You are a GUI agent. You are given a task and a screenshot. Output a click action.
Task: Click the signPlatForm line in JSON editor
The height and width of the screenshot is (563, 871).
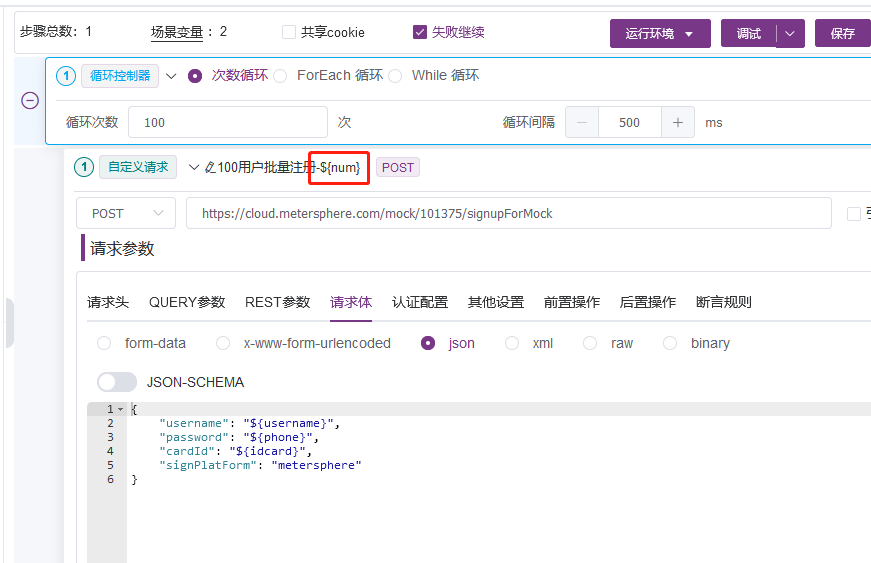click(260, 465)
